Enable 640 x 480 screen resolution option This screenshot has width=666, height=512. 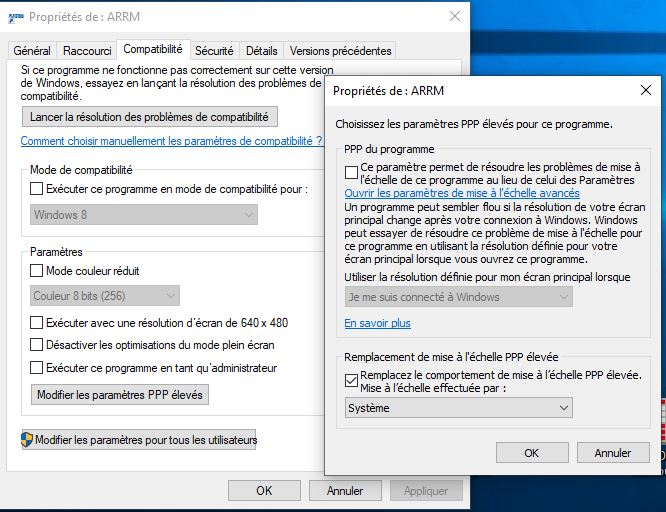(x=37, y=323)
